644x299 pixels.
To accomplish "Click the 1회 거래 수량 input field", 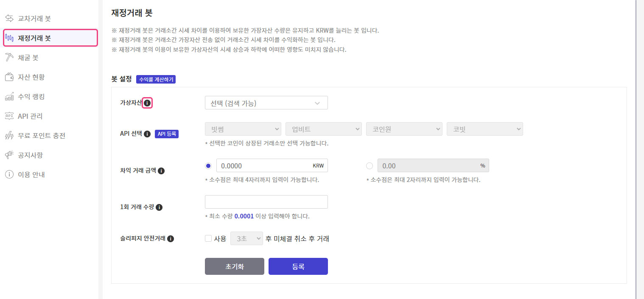I will click(x=266, y=202).
